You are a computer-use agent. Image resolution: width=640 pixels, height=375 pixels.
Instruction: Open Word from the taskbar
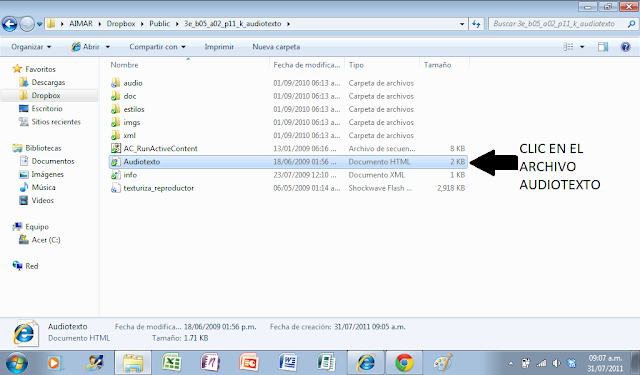tap(288, 362)
